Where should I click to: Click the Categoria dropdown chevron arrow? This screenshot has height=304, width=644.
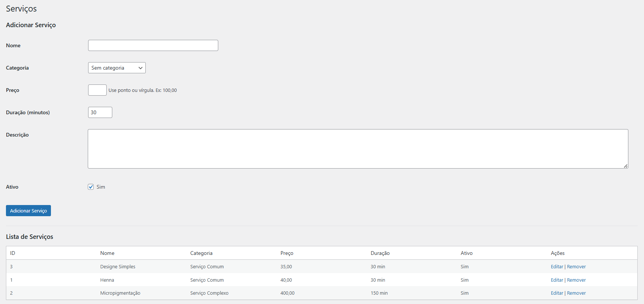[x=141, y=68]
